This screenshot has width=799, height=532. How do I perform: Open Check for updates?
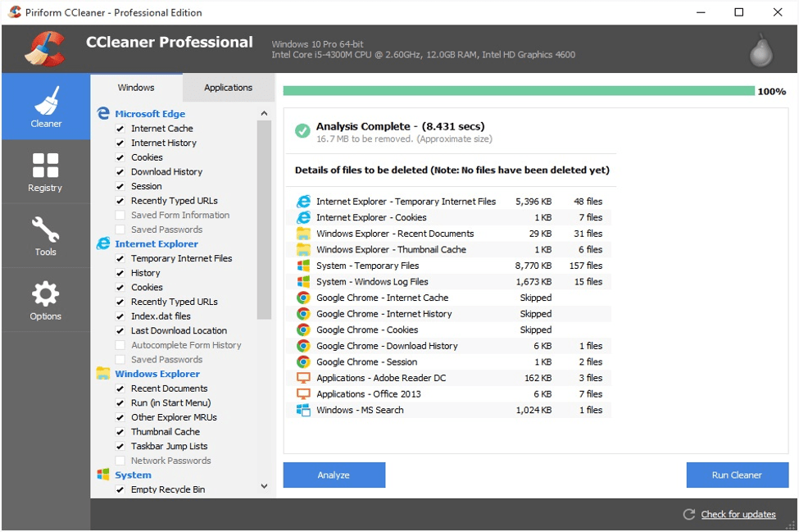coord(738,514)
